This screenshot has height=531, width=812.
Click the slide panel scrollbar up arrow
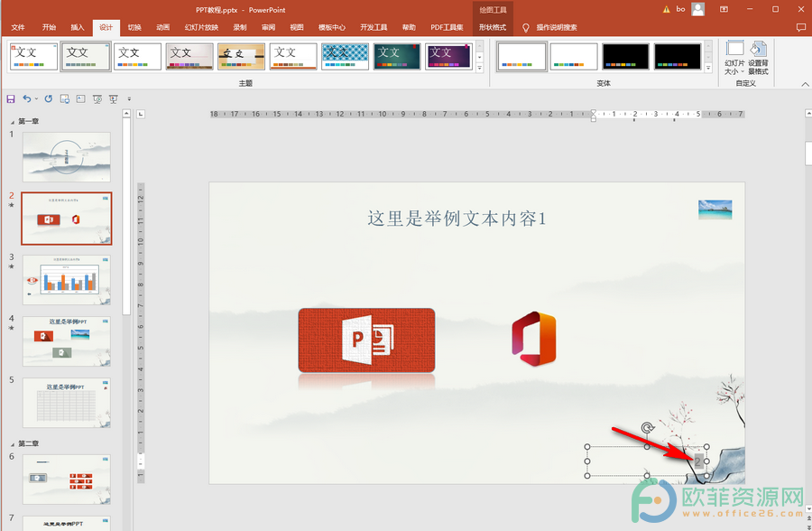[x=126, y=113]
